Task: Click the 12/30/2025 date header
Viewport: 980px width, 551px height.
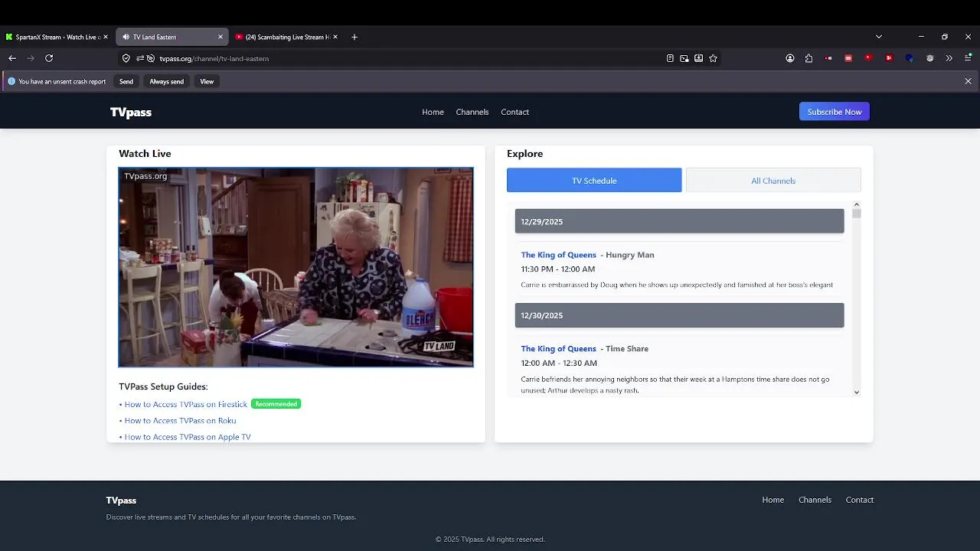Action: [679, 315]
